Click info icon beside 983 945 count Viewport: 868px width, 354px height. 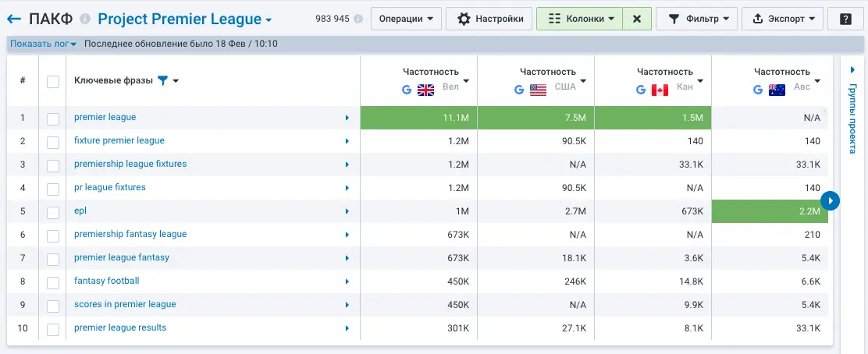pyautogui.click(x=358, y=19)
